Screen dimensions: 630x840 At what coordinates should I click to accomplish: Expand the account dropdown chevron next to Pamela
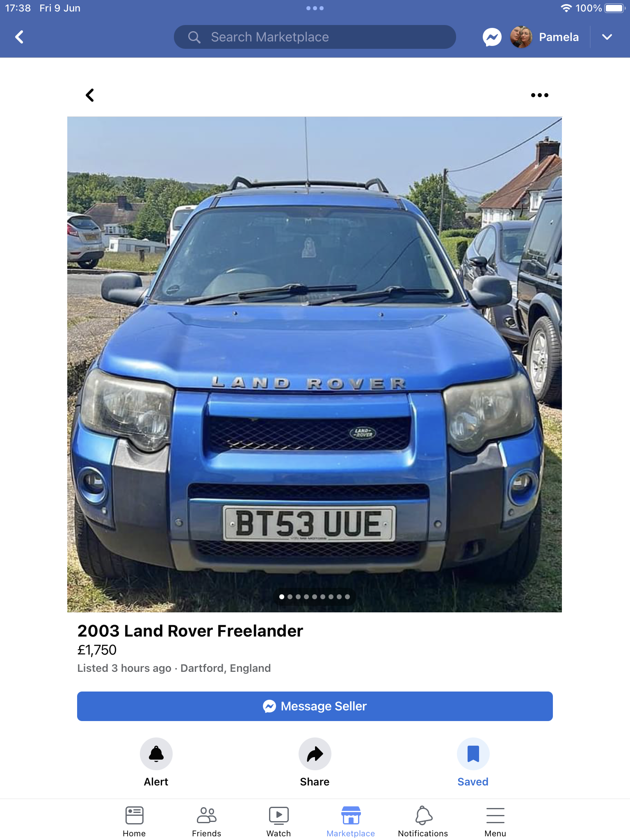[607, 37]
